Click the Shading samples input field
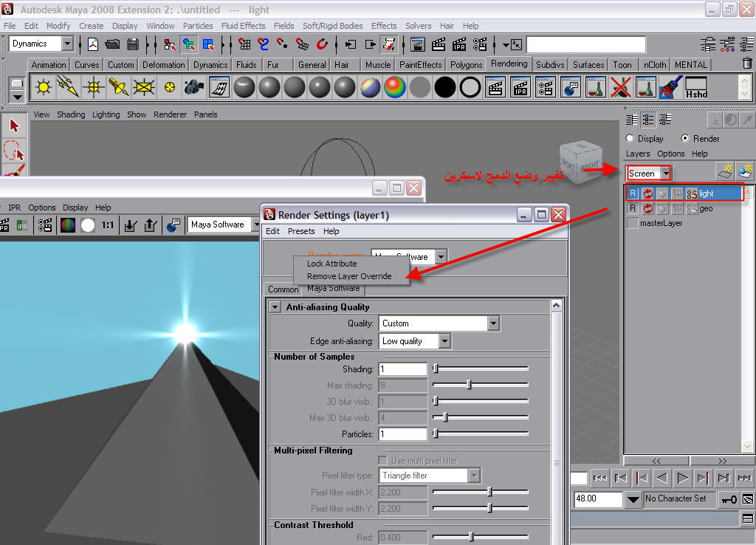The width and height of the screenshot is (756, 545). [x=402, y=369]
